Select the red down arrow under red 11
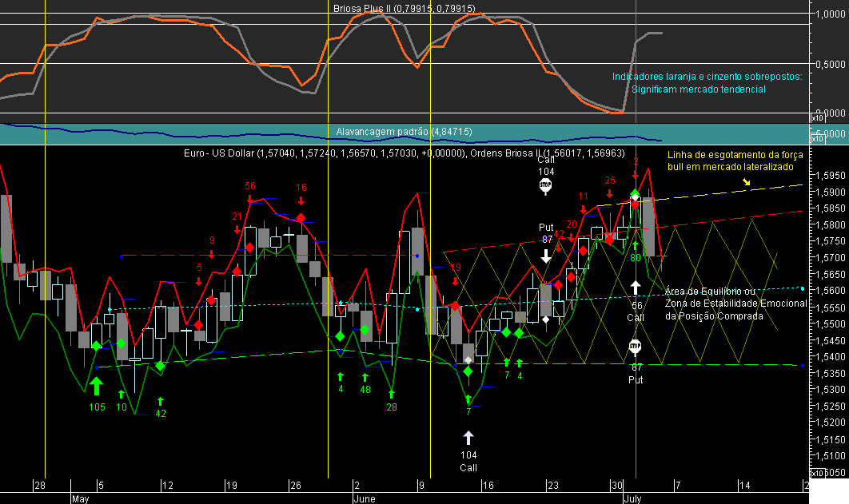849x504 pixels. pyautogui.click(x=583, y=209)
